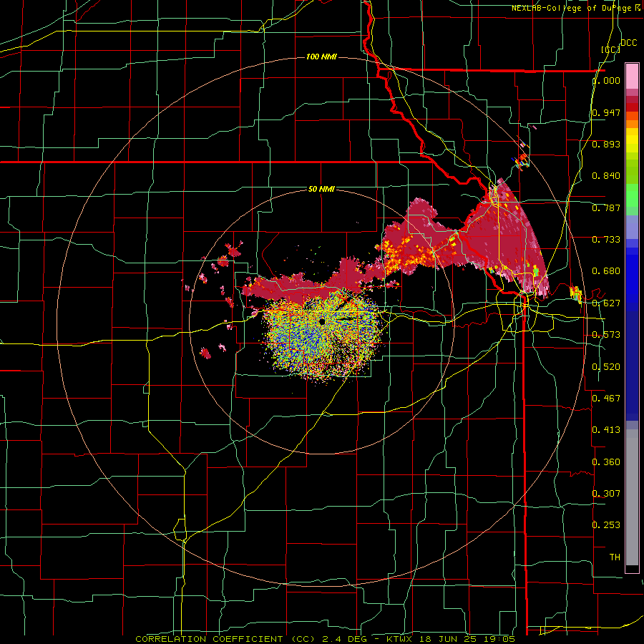Select the 0.413 scale label
The height and width of the screenshot is (644, 644).
606,430
